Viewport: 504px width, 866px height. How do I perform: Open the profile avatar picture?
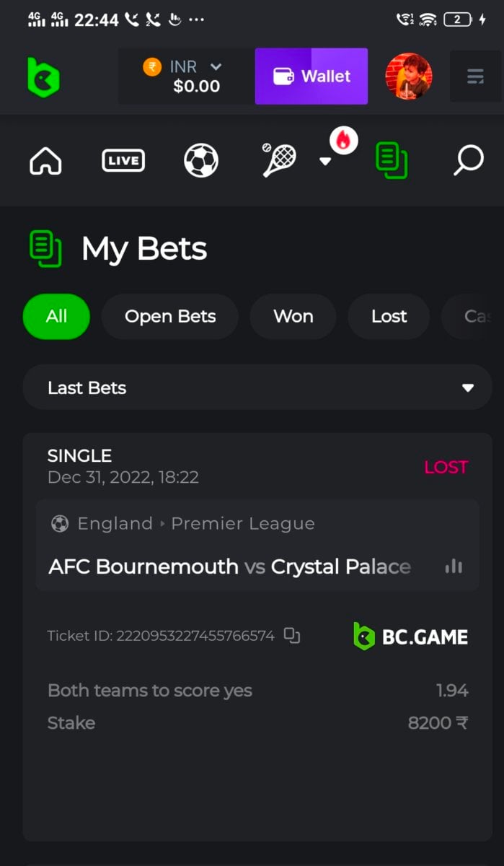tap(409, 76)
